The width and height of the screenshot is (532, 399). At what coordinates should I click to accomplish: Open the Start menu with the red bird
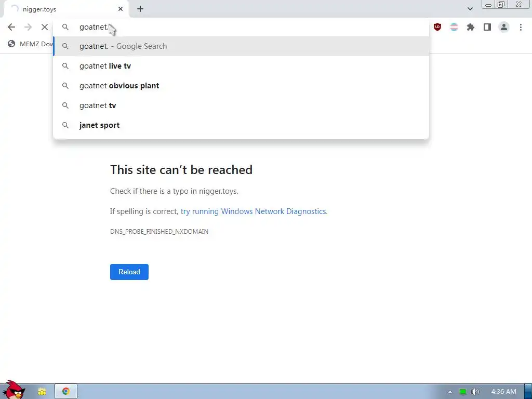click(14, 390)
